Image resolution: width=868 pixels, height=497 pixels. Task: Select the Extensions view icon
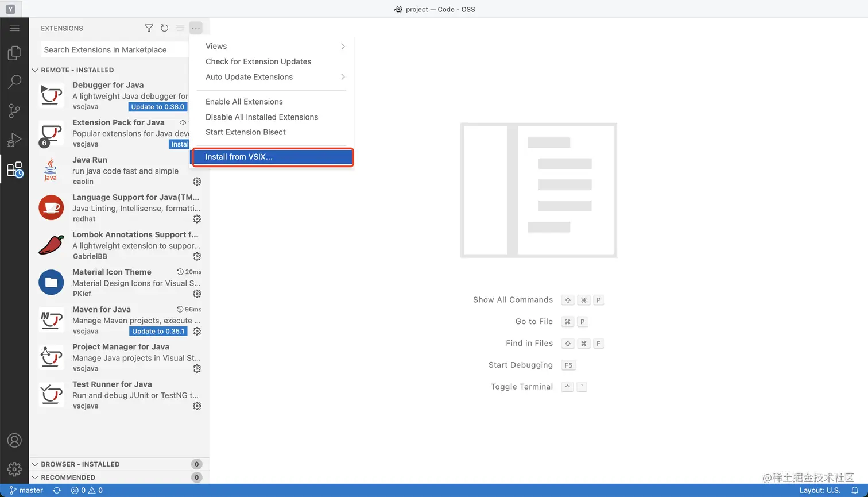14,169
